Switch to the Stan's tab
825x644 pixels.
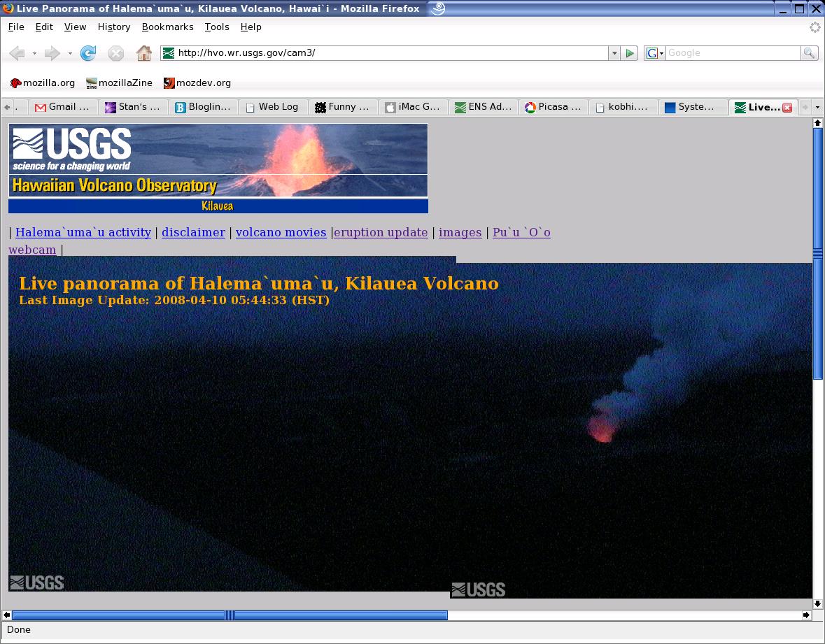[x=133, y=107]
